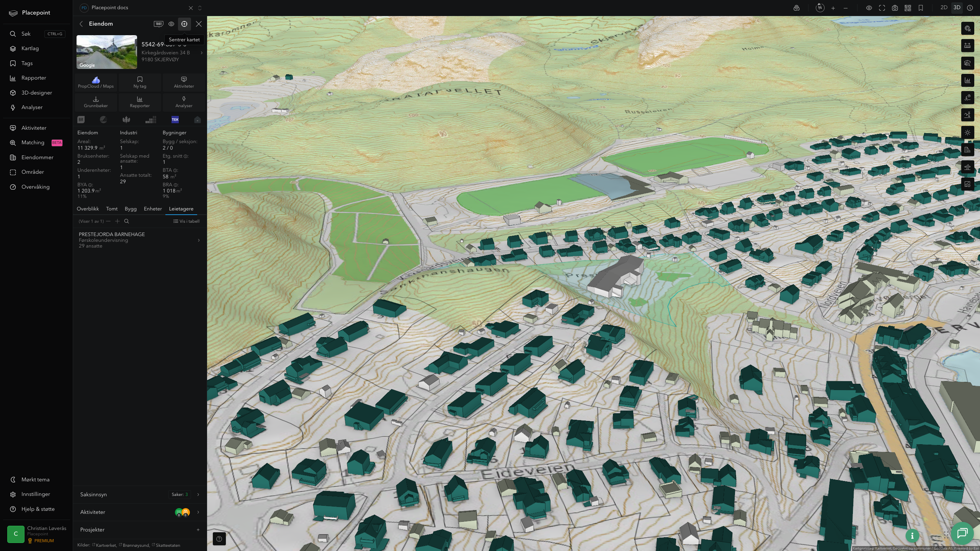The height and width of the screenshot is (551, 980).
Task: Switch map to 2D view
Action: click(x=944, y=8)
